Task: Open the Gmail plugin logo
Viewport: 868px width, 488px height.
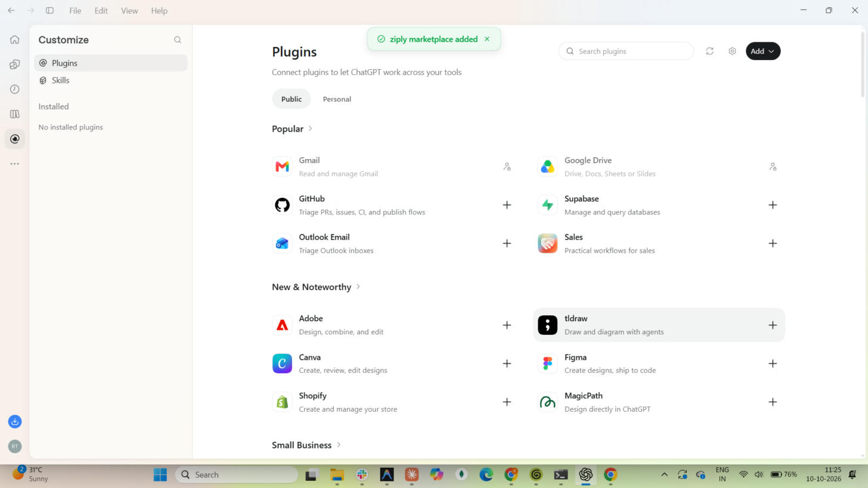Action: point(282,167)
